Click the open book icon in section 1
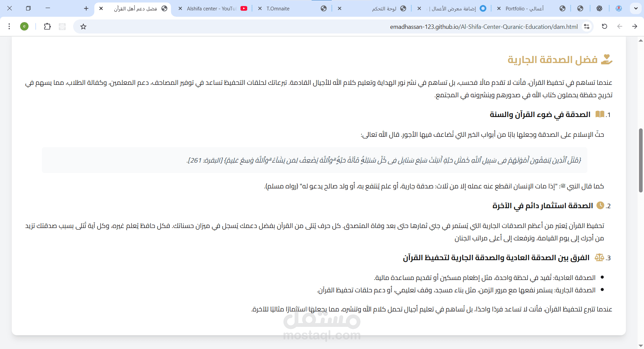This screenshot has height=349, width=644. [x=600, y=114]
